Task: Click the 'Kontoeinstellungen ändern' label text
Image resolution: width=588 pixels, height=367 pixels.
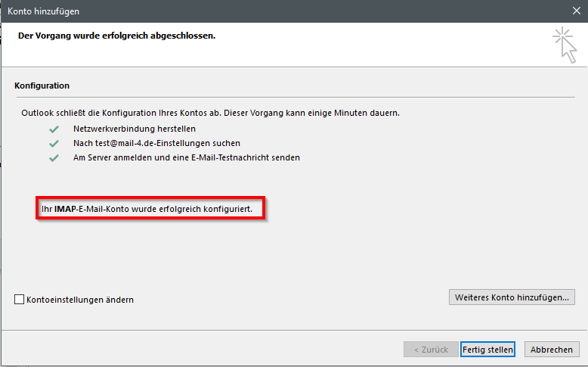Action: [80, 300]
